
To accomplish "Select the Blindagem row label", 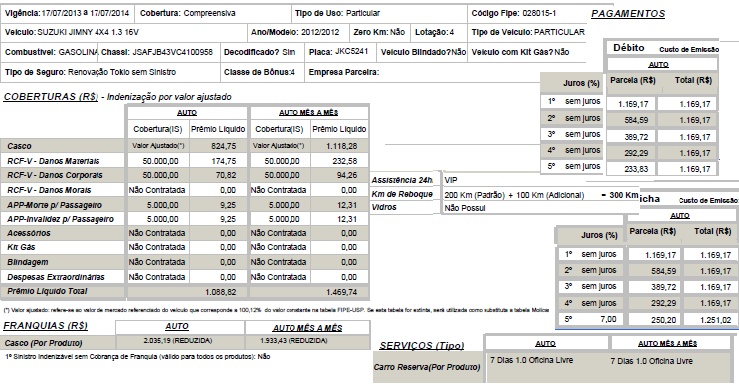I will click(28, 262).
